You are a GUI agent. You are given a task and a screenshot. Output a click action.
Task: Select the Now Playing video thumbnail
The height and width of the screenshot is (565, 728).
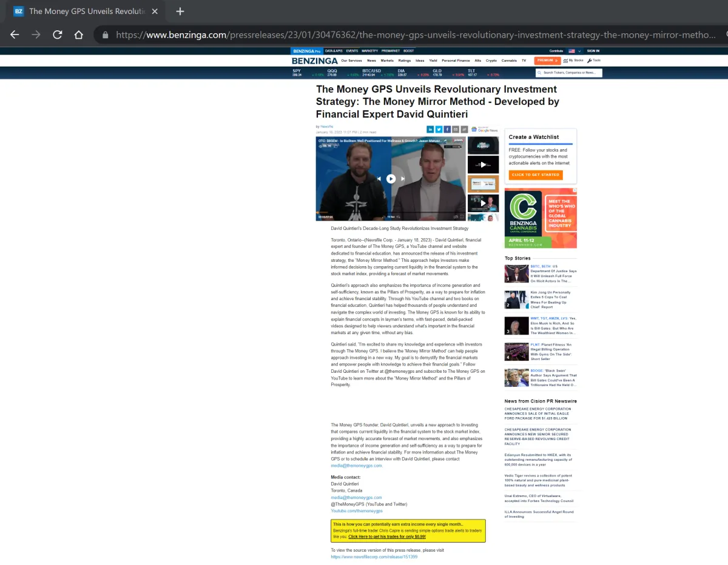pos(483,145)
